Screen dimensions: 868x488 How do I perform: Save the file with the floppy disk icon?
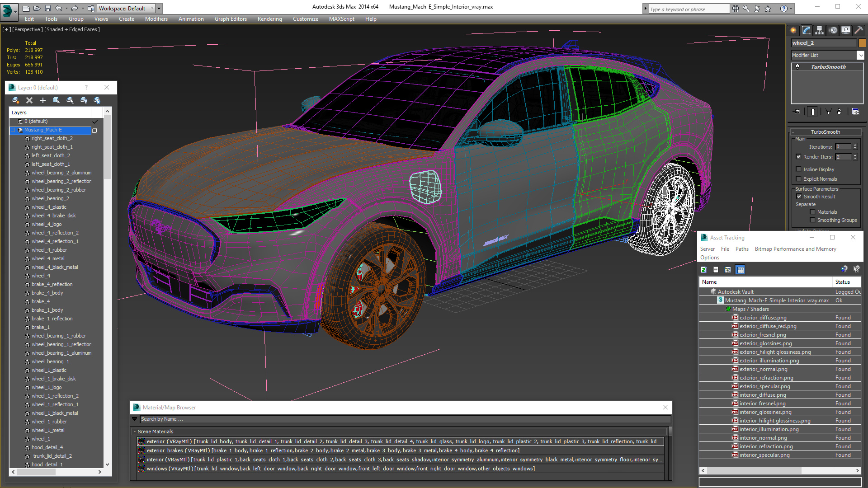47,8
